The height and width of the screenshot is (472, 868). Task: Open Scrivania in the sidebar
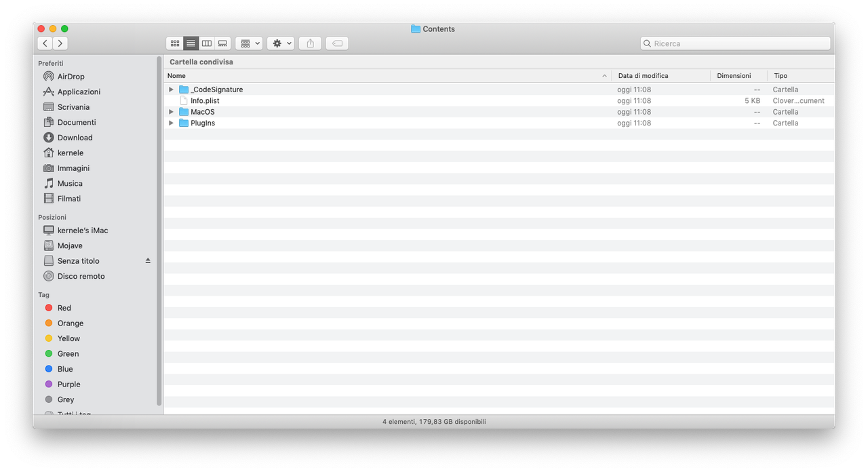point(73,107)
